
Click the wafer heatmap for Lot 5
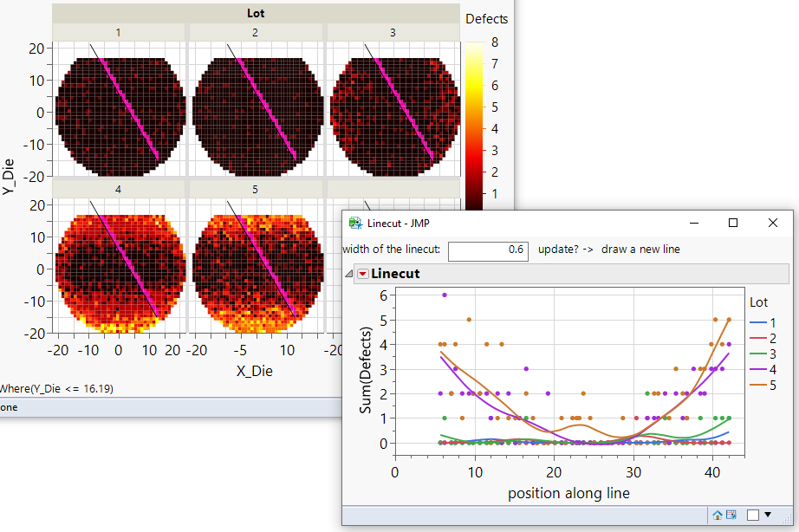257,274
